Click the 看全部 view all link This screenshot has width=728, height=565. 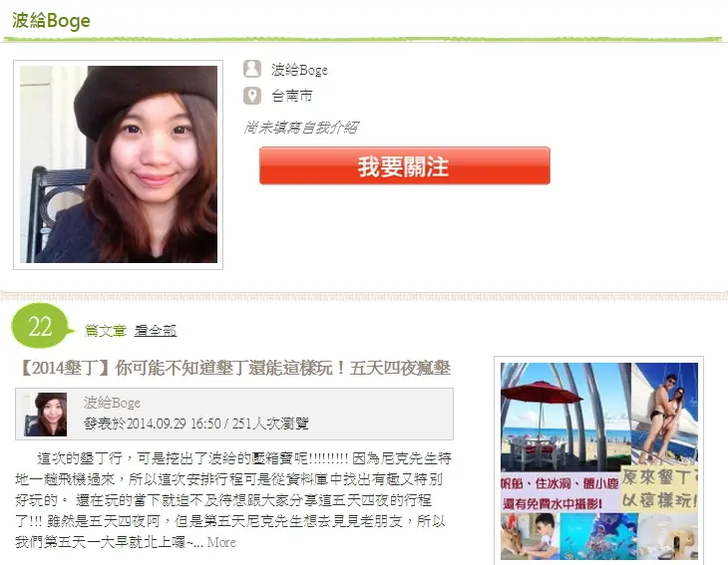tap(156, 330)
